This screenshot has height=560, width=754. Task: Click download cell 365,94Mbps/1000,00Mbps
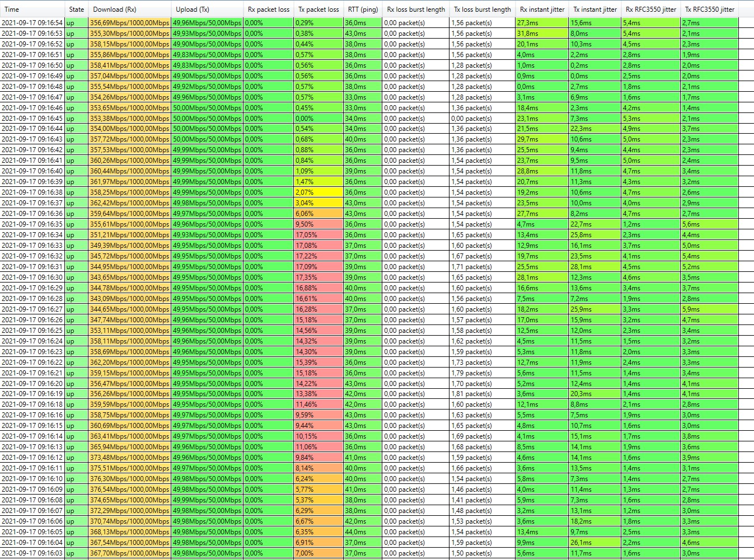(130, 447)
